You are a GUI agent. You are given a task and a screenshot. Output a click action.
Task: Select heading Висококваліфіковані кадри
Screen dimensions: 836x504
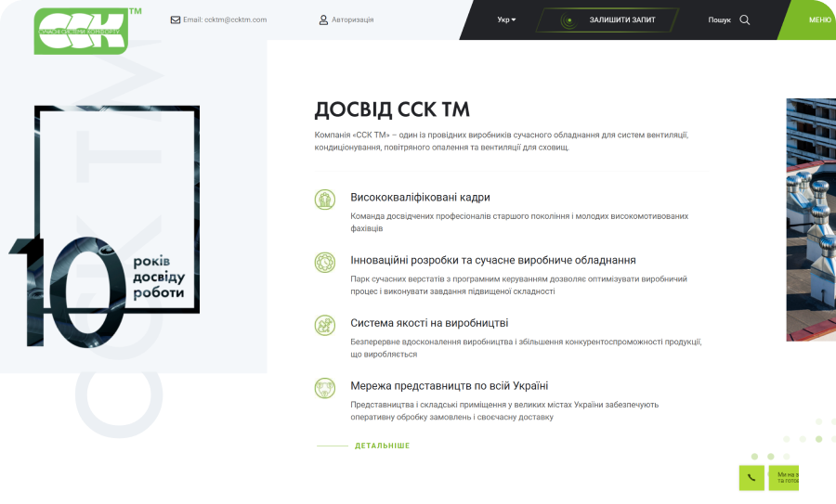pyautogui.click(x=420, y=197)
